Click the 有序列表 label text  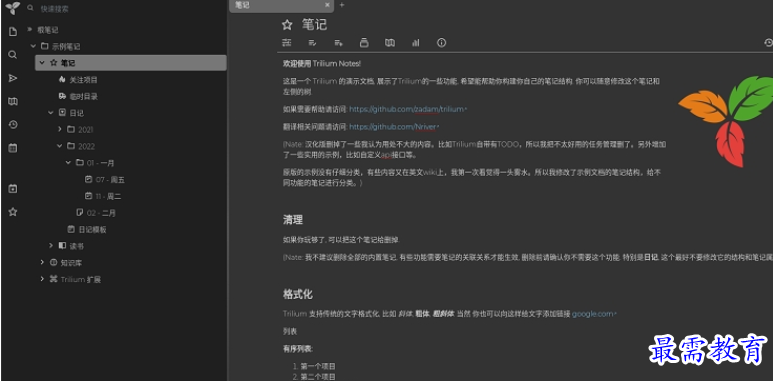[x=298, y=348]
